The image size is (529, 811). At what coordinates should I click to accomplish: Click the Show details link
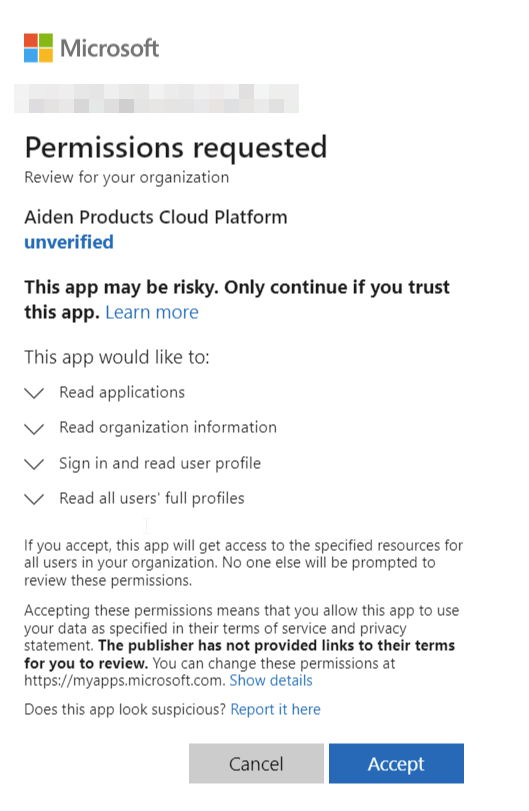point(271,680)
